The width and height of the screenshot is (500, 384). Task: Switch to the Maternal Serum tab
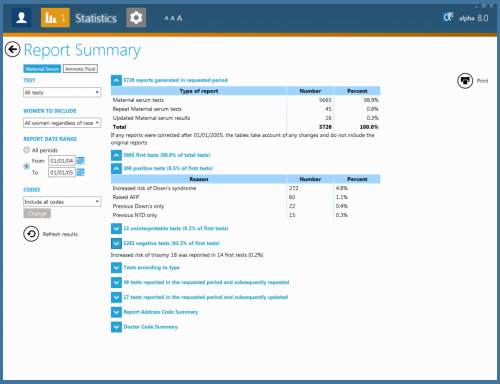42,69
